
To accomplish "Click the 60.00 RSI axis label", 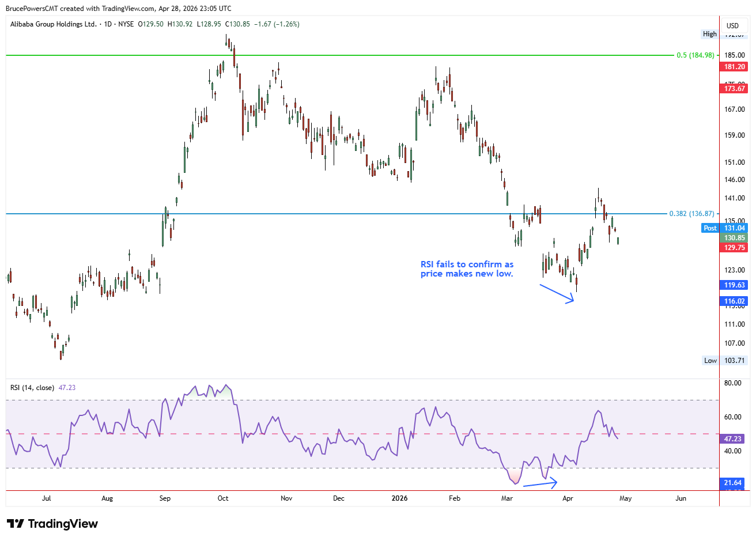I will (x=733, y=417).
